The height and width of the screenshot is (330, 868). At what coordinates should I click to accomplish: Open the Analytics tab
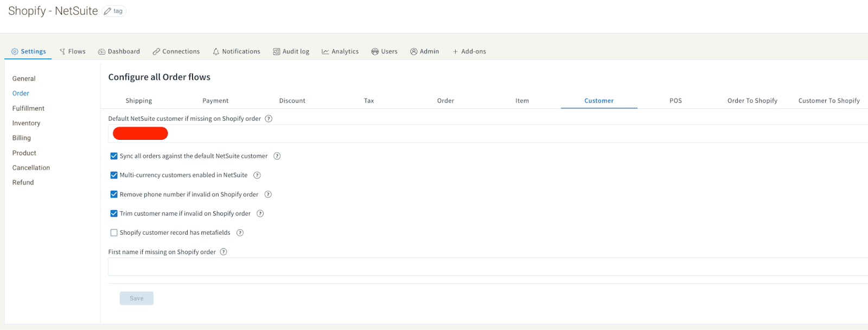(x=340, y=51)
